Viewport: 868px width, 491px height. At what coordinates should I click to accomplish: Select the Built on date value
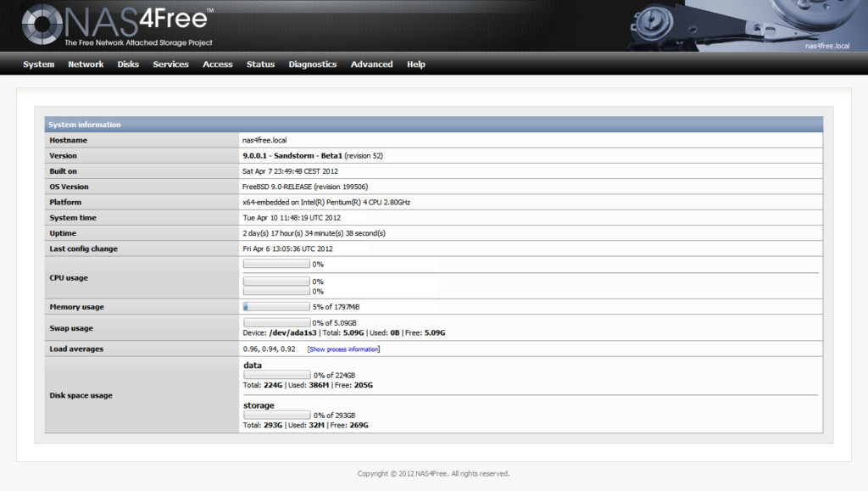(290, 171)
